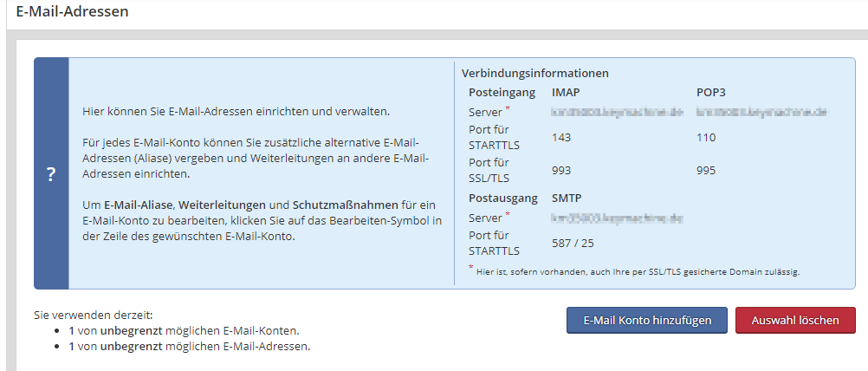Click the E-Mail Konto hinzufügen button

click(x=647, y=320)
